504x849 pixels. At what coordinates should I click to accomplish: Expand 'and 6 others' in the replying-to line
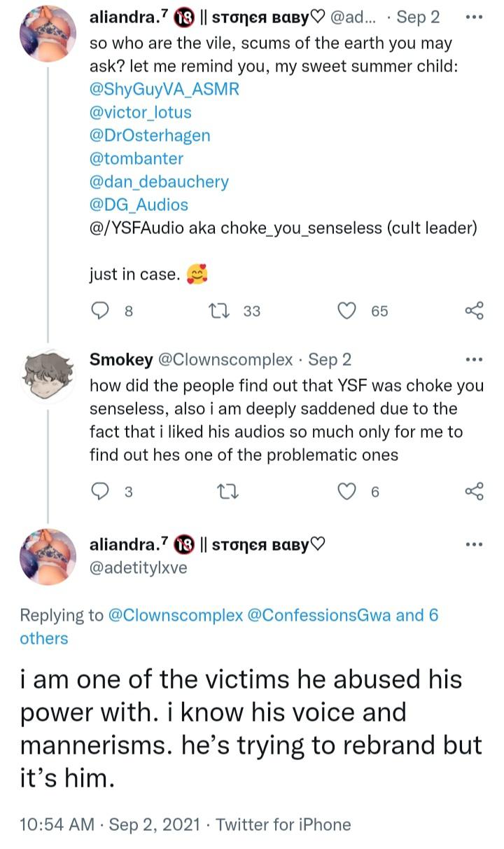point(43,637)
